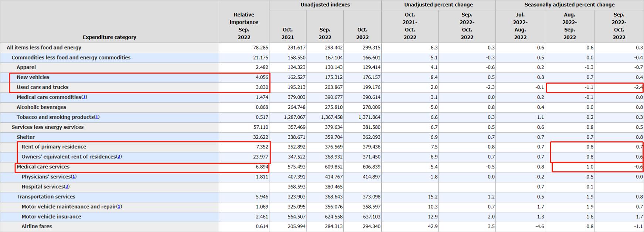Select the Shelter row label

click(x=25, y=137)
